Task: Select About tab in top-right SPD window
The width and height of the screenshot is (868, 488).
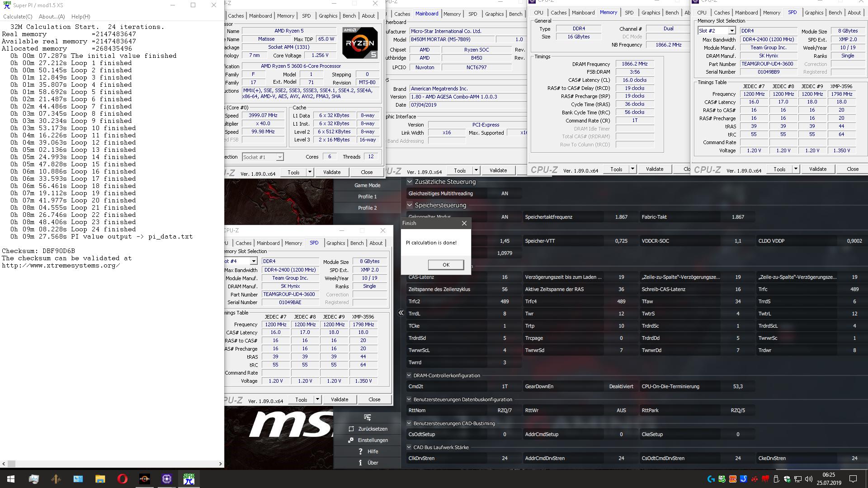Action: coord(854,13)
